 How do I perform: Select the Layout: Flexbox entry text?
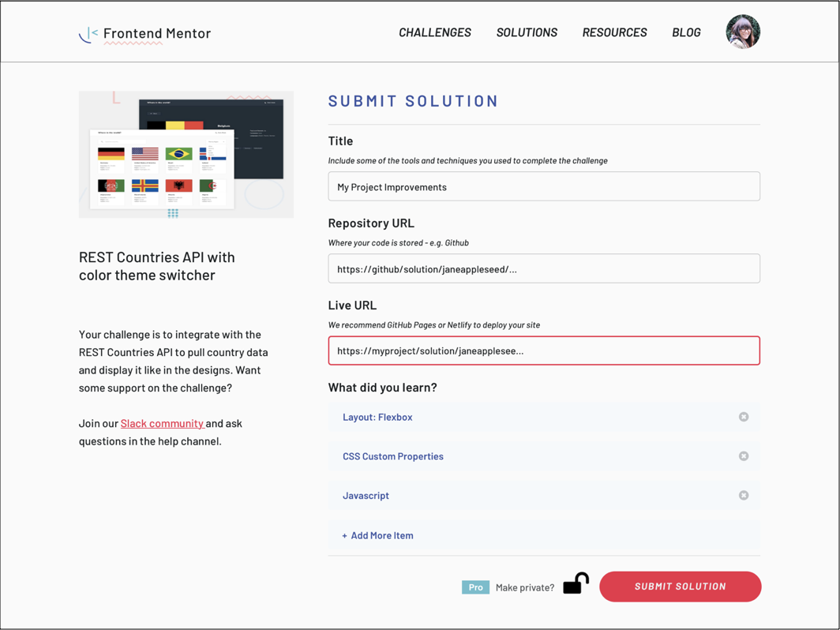[x=377, y=418]
